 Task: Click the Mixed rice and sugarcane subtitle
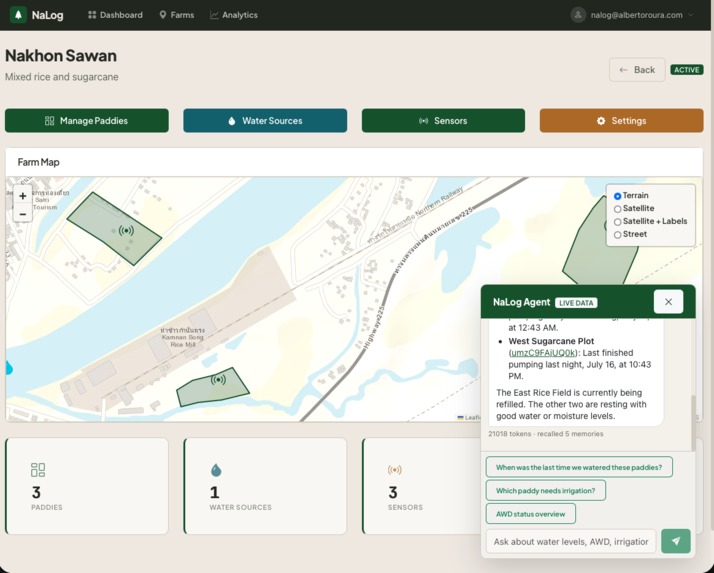pyautogui.click(x=61, y=77)
